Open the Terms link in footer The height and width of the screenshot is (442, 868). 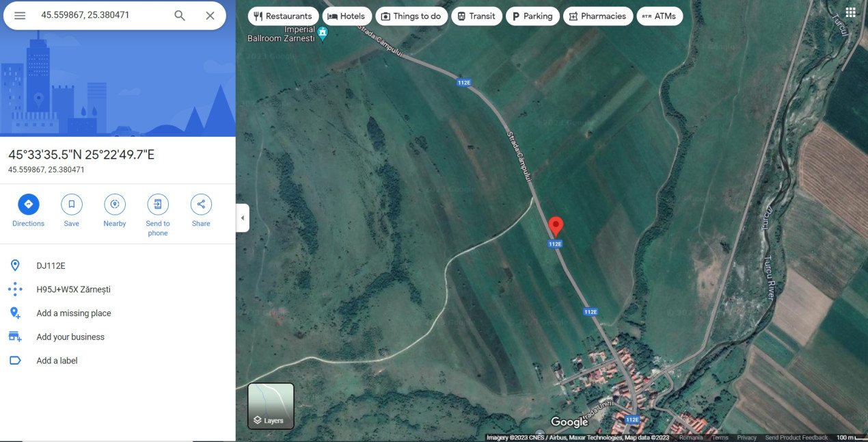pyautogui.click(x=720, y=438)
